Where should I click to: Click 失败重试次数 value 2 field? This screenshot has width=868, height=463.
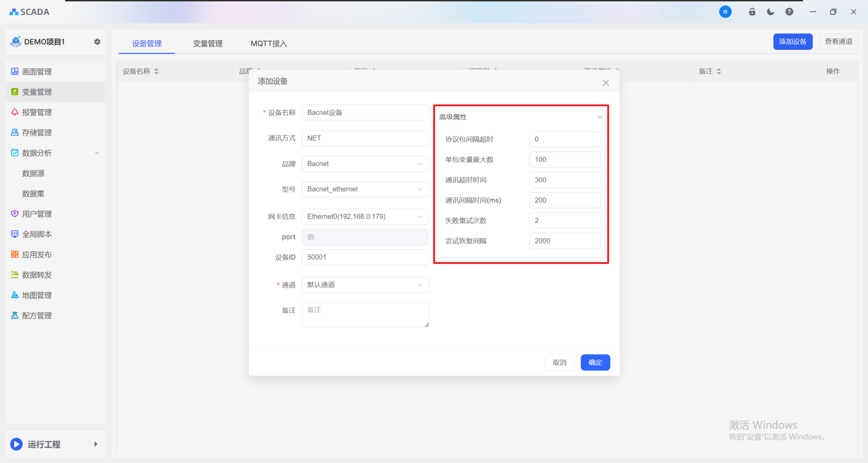(565, 220)
